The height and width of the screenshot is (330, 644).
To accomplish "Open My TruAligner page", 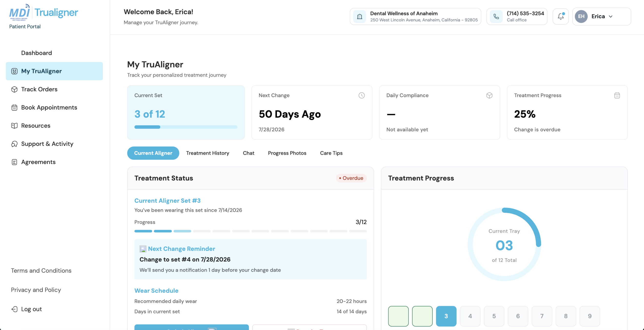I will (x=54, y=71).
